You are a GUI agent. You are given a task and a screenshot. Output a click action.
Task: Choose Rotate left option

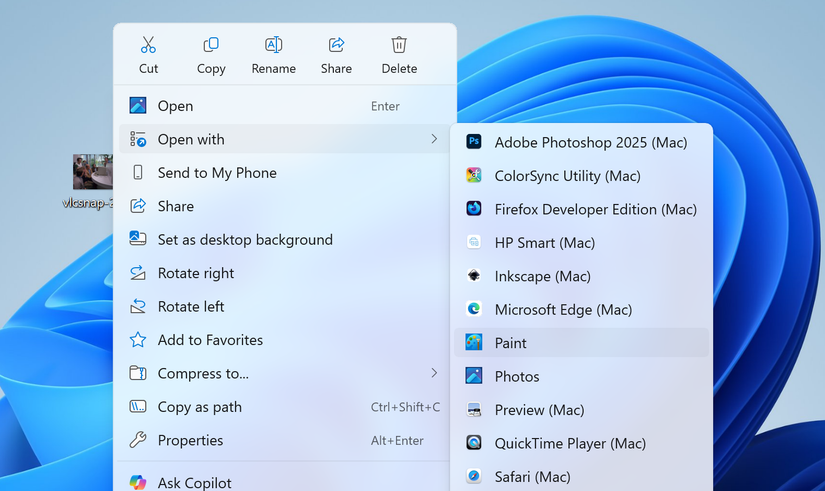coord(191,307)
